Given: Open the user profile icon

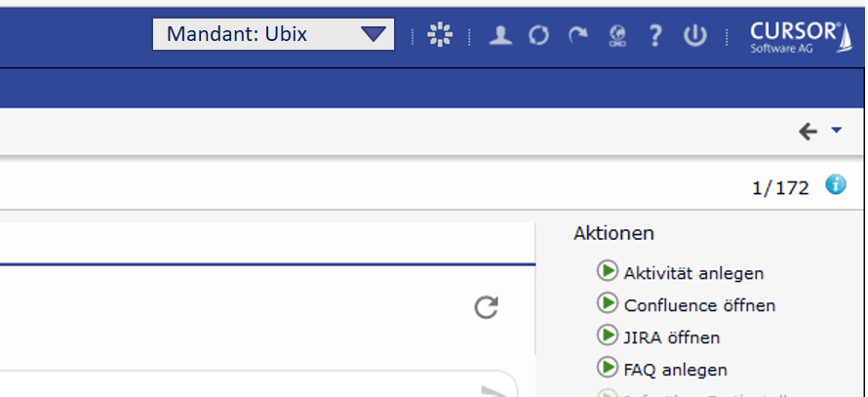Looking at the screenshot, I should (x=500, y=36).
